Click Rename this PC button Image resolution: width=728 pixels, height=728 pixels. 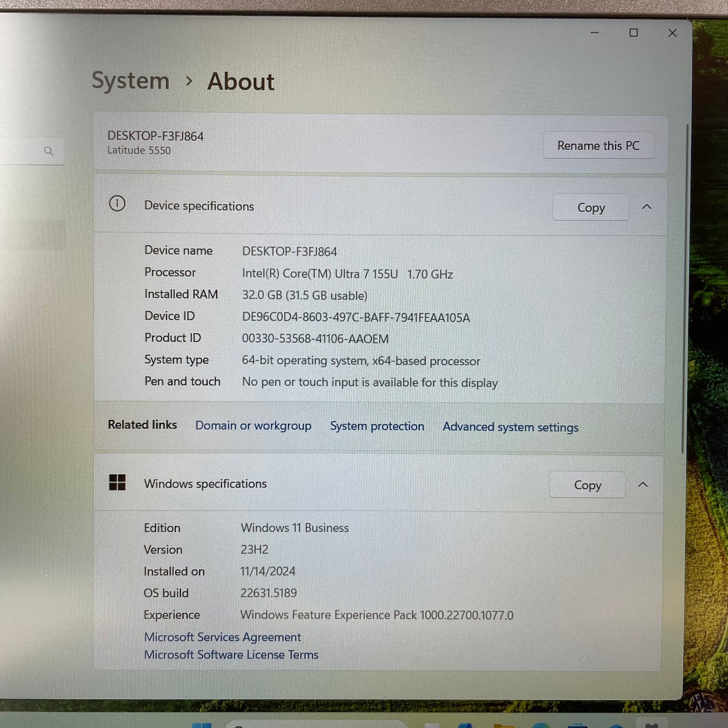coord(598,146)
